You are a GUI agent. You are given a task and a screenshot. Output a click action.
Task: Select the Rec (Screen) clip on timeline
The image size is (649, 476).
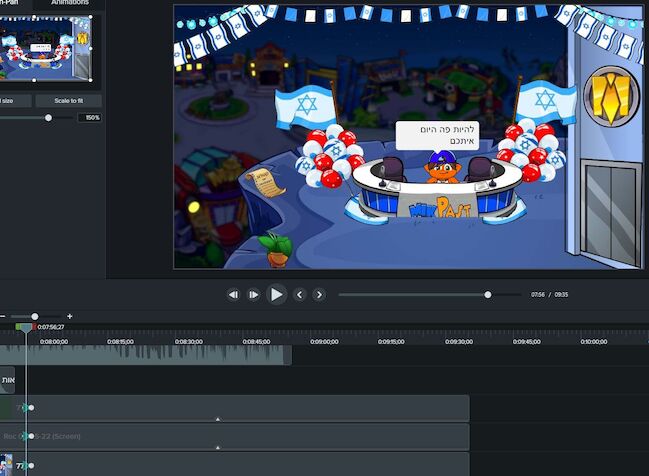240,436
